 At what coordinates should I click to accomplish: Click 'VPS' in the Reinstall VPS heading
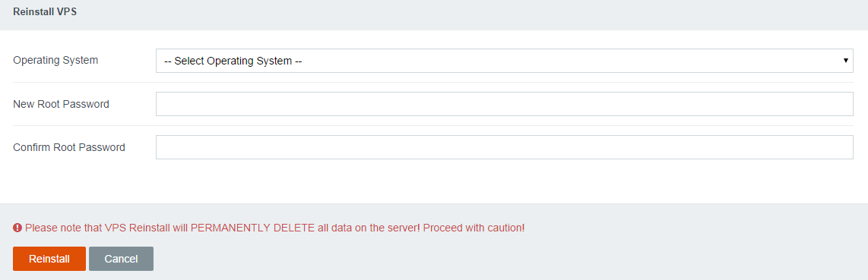coord(66,11)
